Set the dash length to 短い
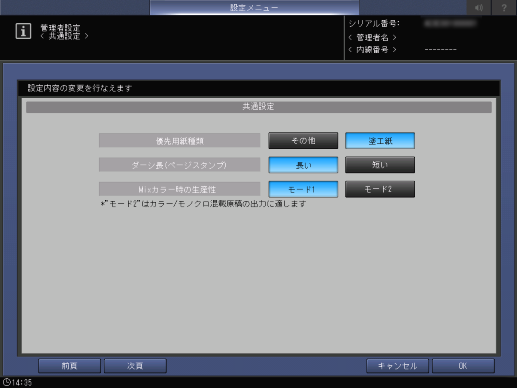This screenshot has height=388, width=517. [380, 165]
